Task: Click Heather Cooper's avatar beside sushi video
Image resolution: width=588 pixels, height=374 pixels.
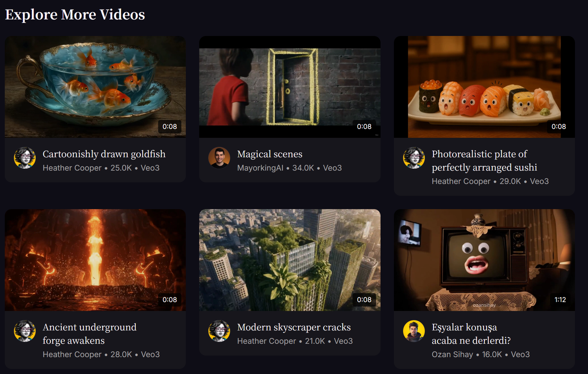Action: 414,158
